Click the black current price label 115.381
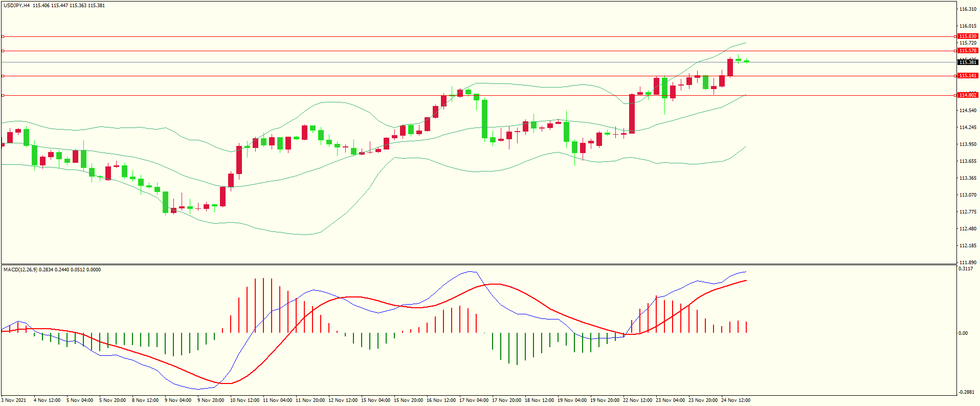Viewport: 980px width, 406px height. (x=968, y=62)
